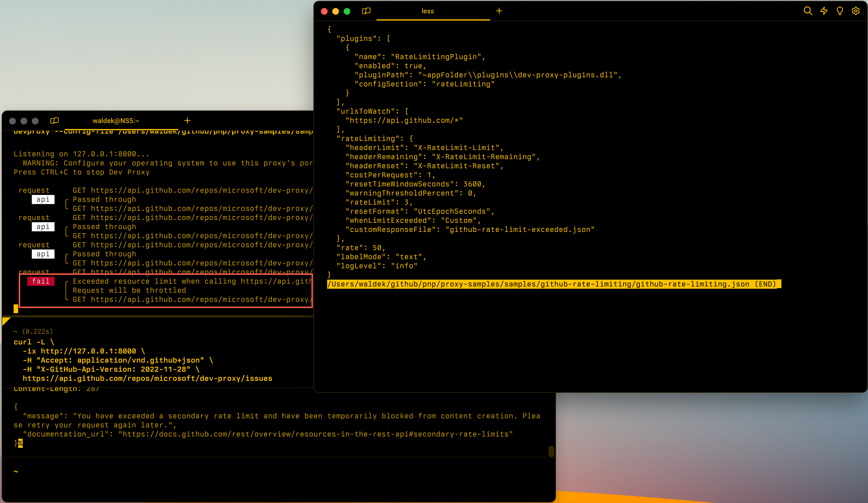Click the first white api label
The height and width of the screenshot is (503, 868).
pos(43,199)
